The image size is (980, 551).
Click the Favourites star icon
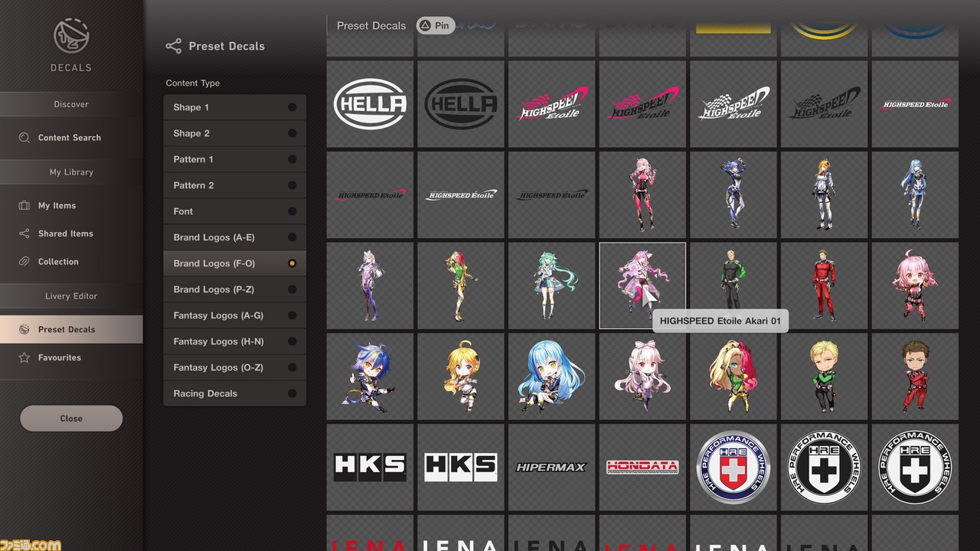pos(24,357)
